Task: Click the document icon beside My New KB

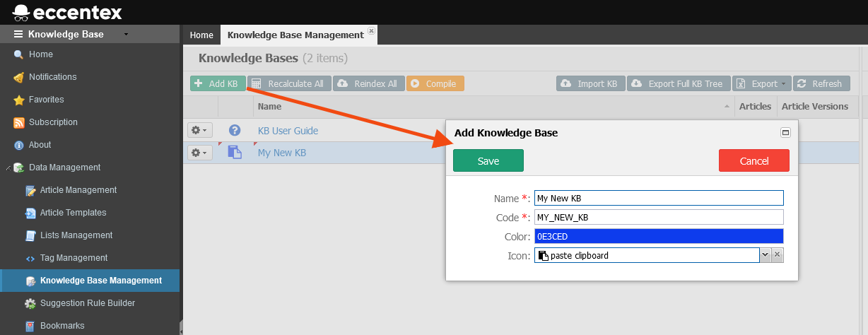Action: [235, 153]
